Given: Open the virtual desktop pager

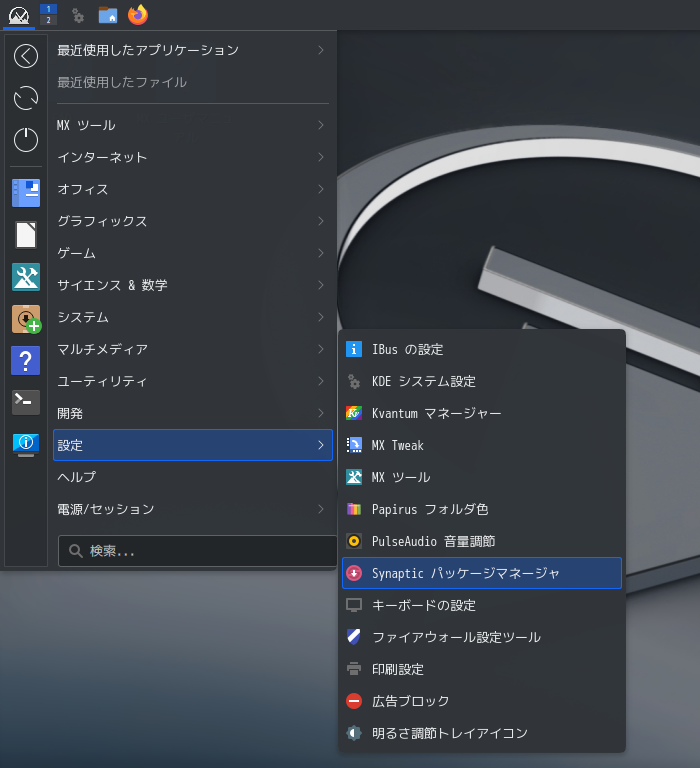Looking at the screenshot, I should [x=48, y=15].
